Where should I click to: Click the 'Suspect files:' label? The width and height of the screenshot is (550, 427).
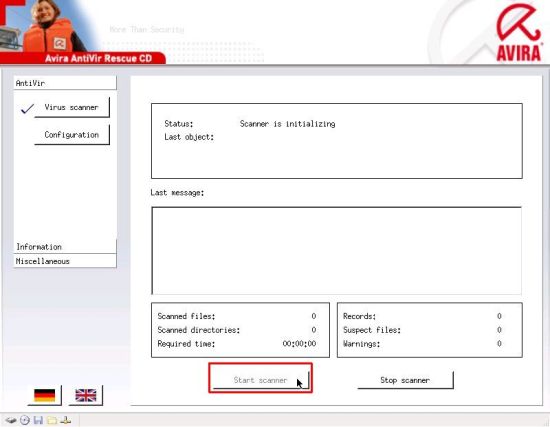(x=372, y=330)
